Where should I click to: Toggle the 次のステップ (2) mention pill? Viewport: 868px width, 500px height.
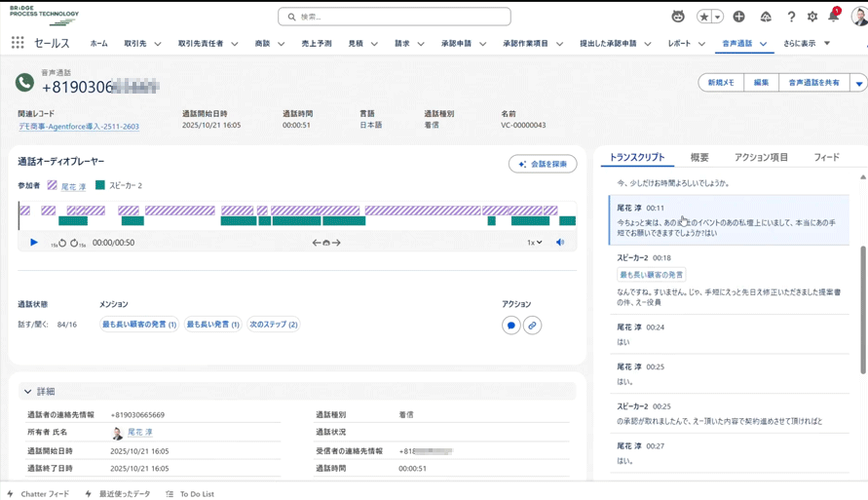pyautogui.click(x=274, y=325)
